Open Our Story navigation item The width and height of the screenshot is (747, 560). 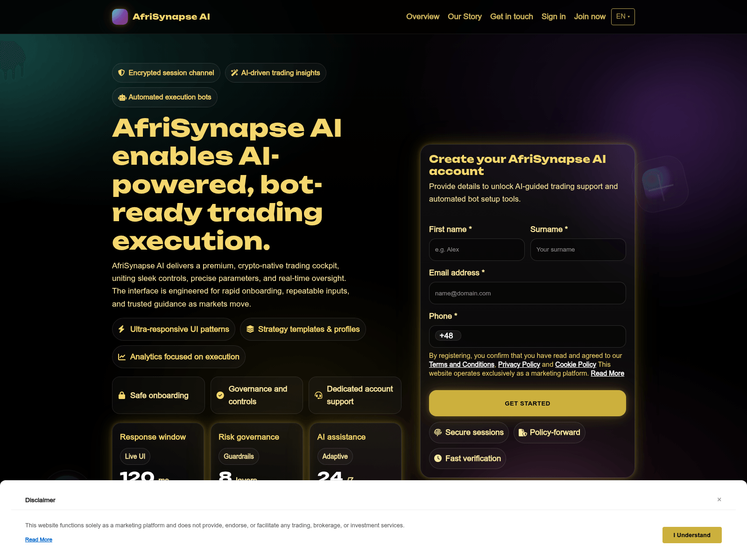click(x=465, y=17)
